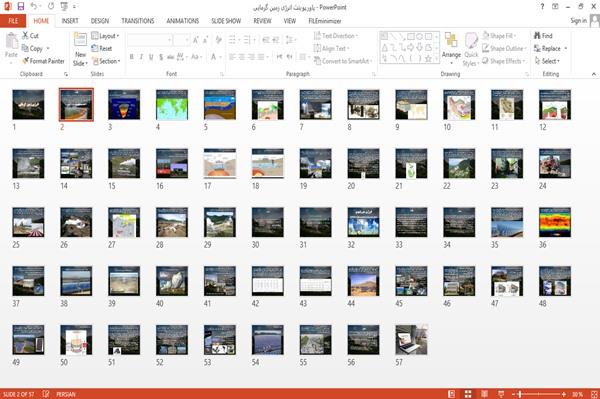Collapse the ribbon with chevron
This screenshot has width=600, height=399.
[594, 74]
